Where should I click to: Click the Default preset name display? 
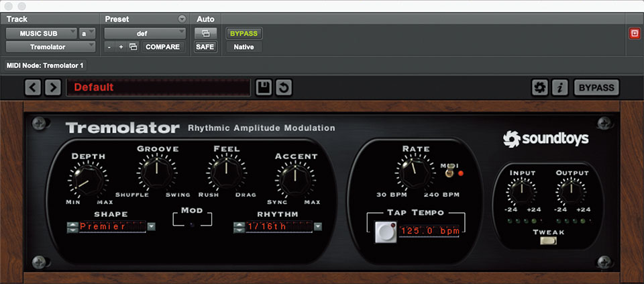158,87
